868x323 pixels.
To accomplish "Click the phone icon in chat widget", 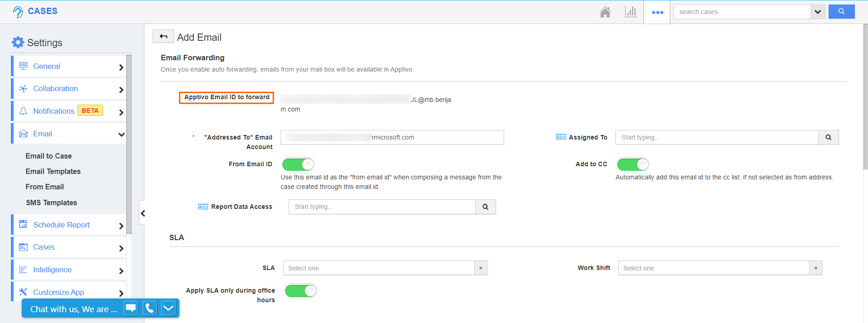I will 149,309.
